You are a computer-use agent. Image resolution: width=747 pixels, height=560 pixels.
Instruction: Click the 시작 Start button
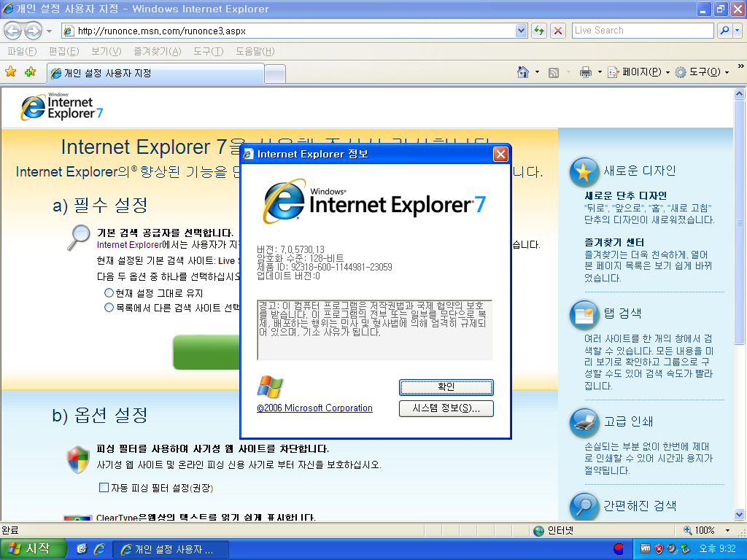click(x=32, y=549)
